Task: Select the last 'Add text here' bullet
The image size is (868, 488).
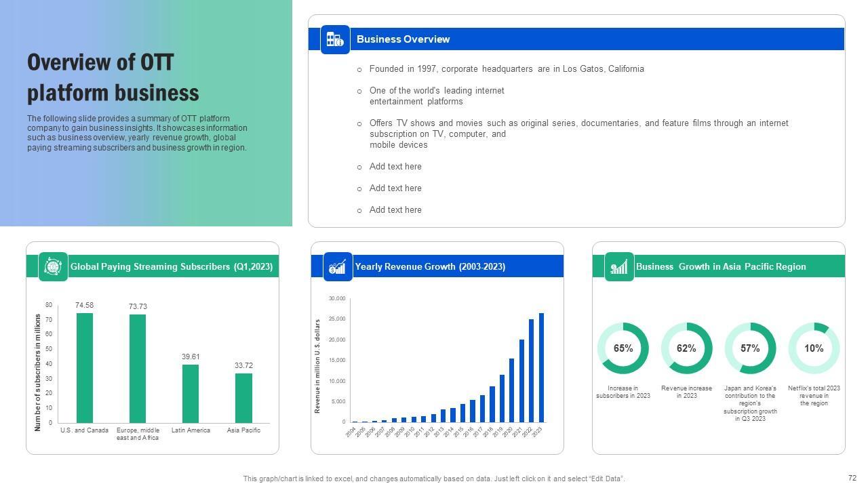Action: pyautogui.click(x=395, y=210)
